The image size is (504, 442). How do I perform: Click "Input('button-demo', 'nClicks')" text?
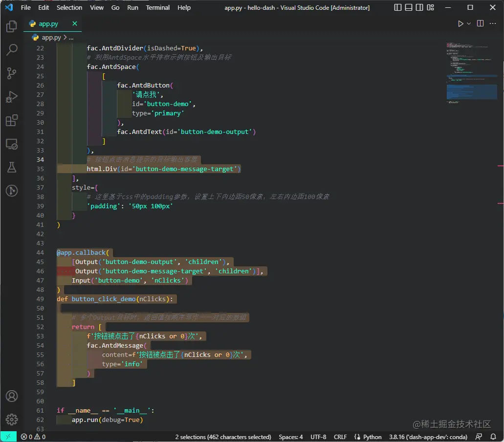[x=130, y=281]
